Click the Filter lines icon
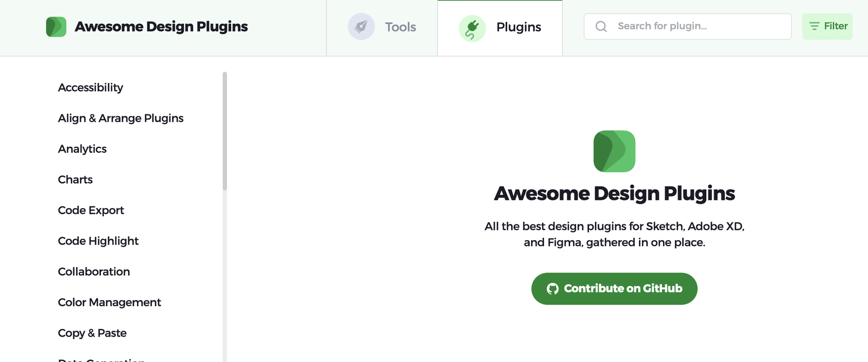 814,26
